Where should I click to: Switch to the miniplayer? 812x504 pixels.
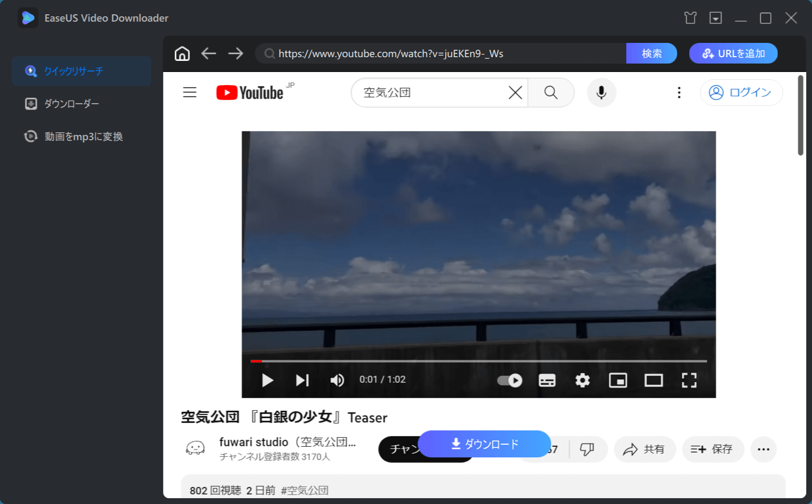coord(618,380)
